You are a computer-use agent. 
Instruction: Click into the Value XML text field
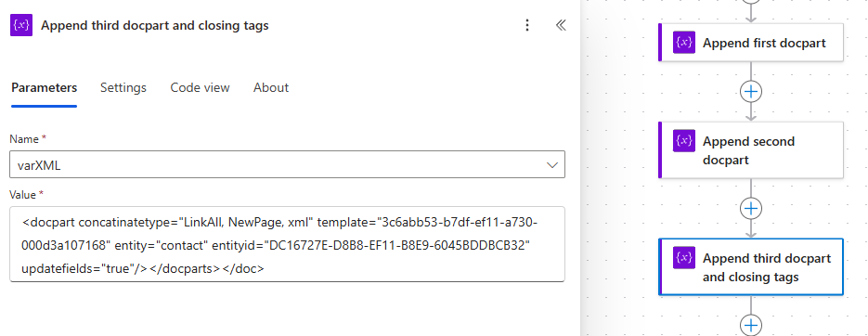(287, 244)
